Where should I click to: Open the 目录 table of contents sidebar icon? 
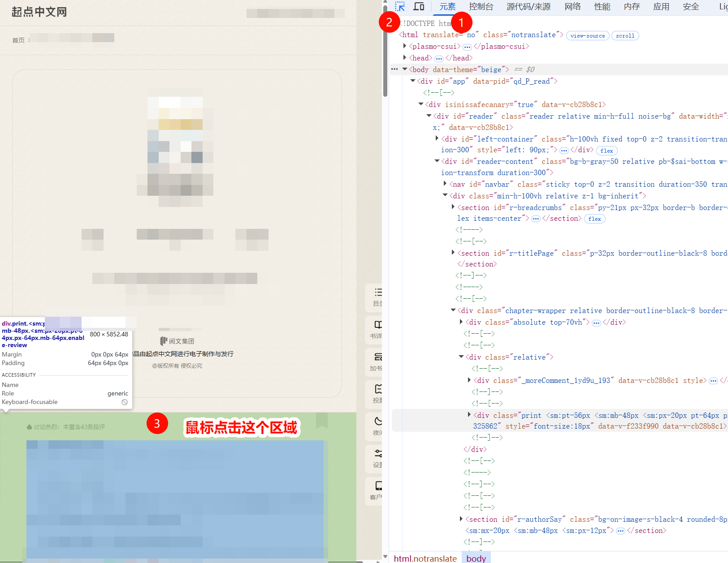378,293
